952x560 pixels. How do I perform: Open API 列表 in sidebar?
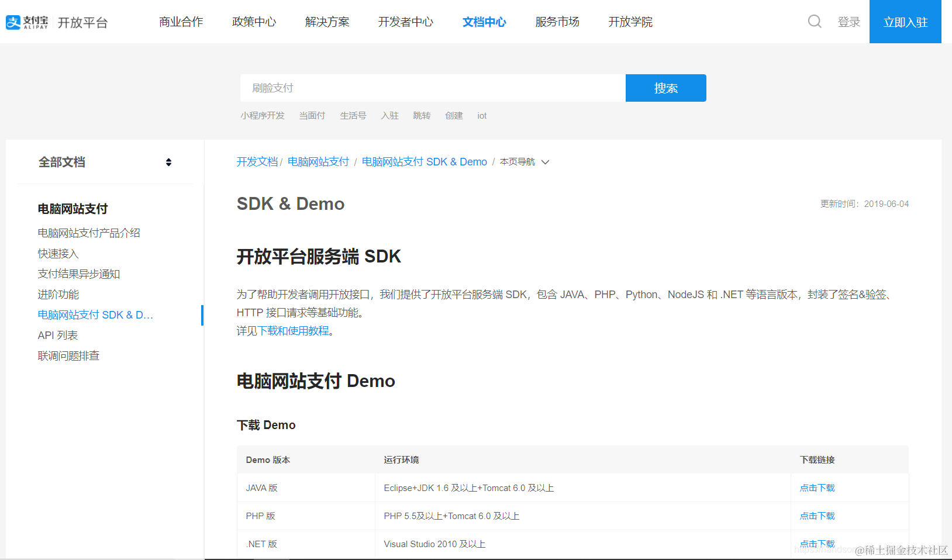[58, 335]
